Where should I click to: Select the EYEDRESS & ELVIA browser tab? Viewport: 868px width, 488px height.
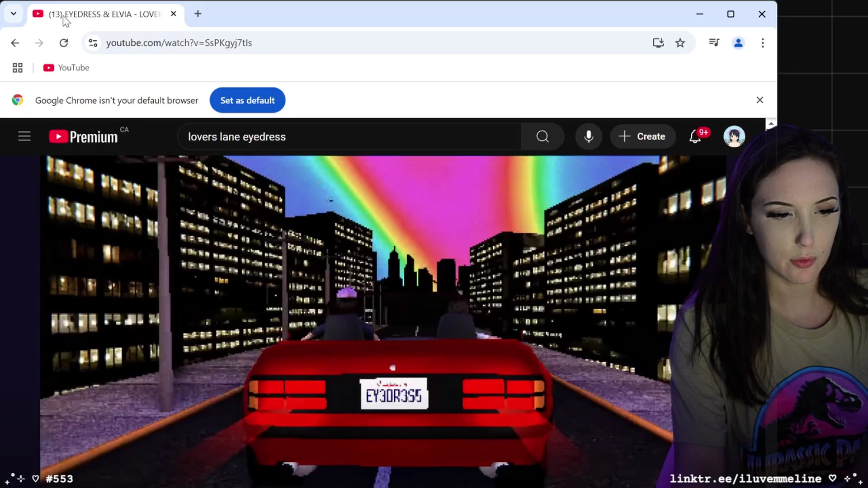(105, 14)
